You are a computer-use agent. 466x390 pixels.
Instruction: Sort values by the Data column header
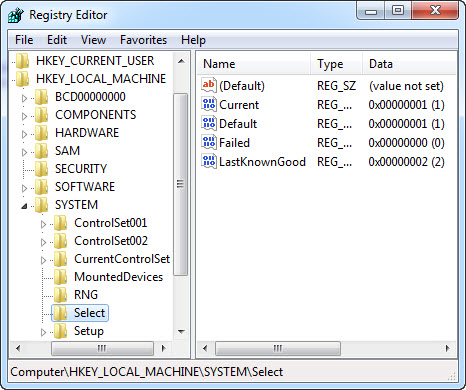coord(409,64)
